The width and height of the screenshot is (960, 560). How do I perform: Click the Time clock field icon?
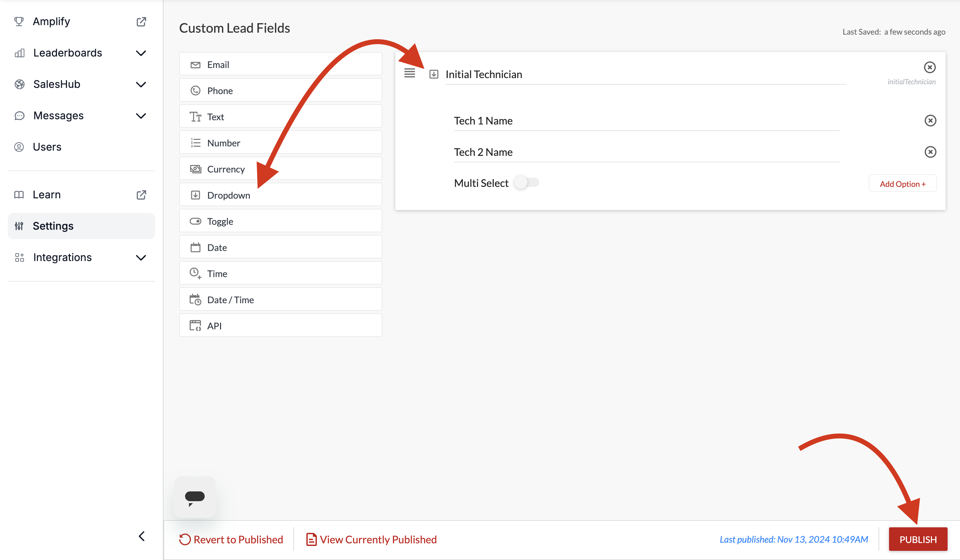[x=196, y=273]
